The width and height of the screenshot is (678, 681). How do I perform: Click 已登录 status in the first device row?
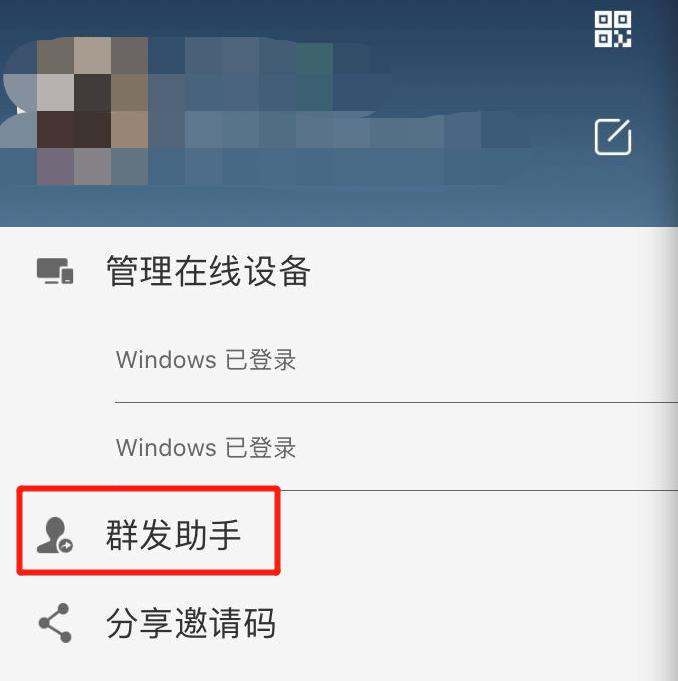pyautogui.click(x=261, y=360)
